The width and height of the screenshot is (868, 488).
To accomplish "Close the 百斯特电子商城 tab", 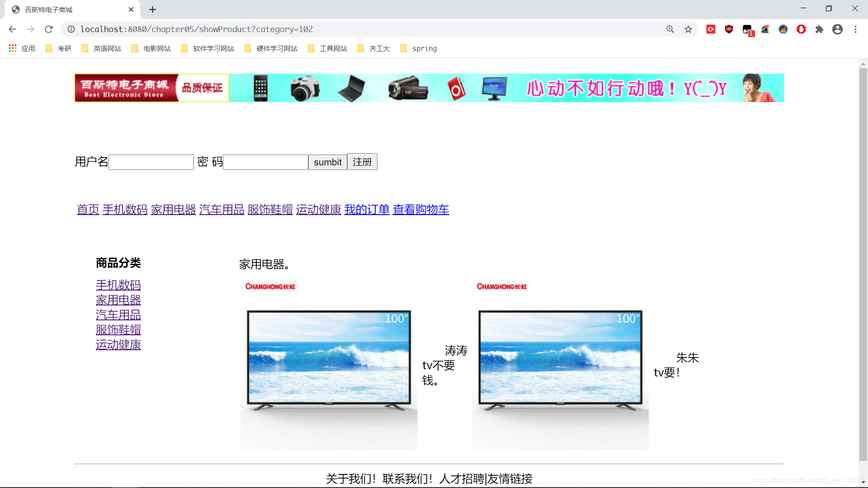I will coord(131,9).
